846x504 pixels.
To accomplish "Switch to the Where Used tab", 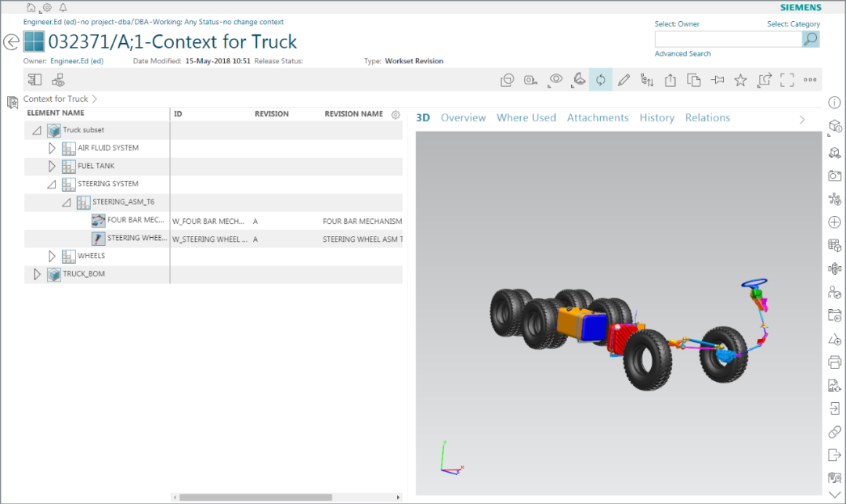I will (x=526, y=117).
